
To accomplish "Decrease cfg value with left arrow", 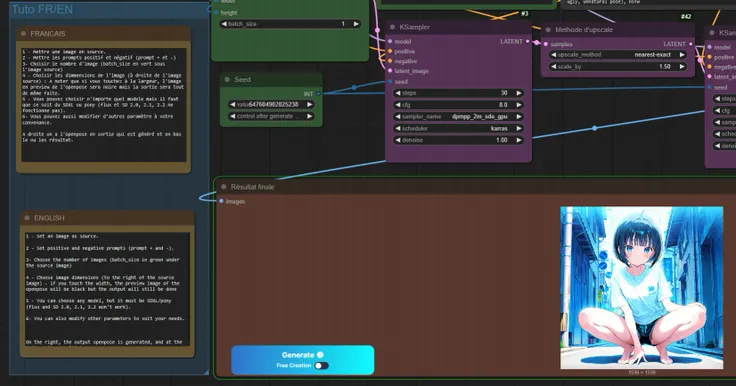I will (x=398, y=105).
